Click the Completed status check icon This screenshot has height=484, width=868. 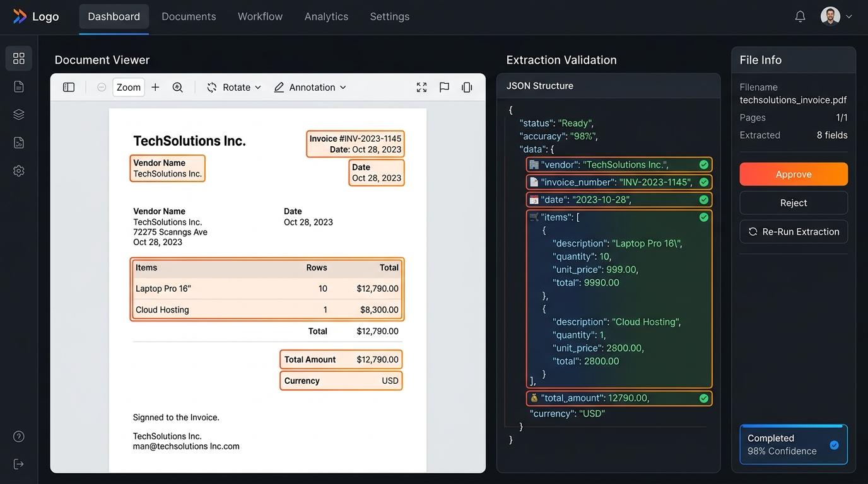coord(834,445)
